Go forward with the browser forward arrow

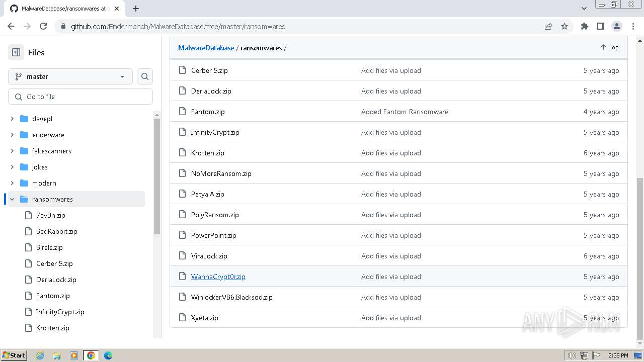(x=27, y=26)
